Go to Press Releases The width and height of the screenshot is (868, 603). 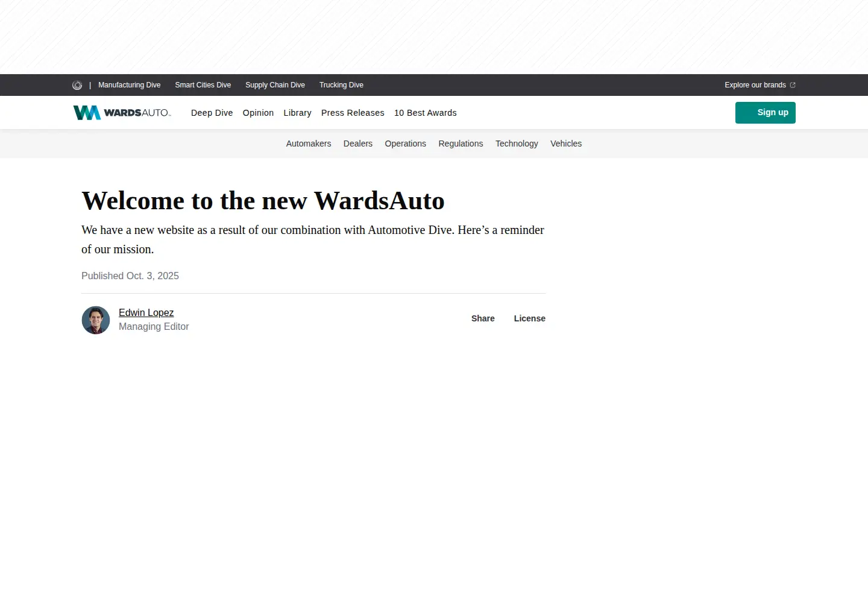tap(353, 113)
